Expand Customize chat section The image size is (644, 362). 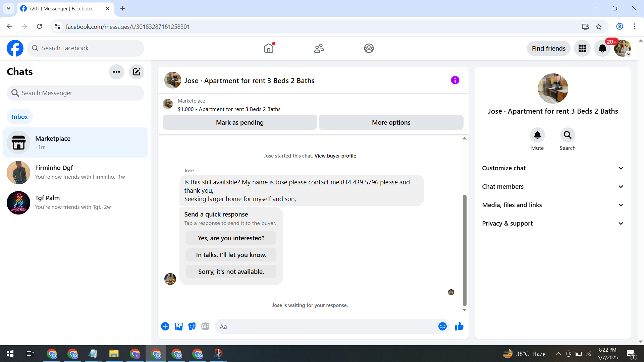coord(553,168)
